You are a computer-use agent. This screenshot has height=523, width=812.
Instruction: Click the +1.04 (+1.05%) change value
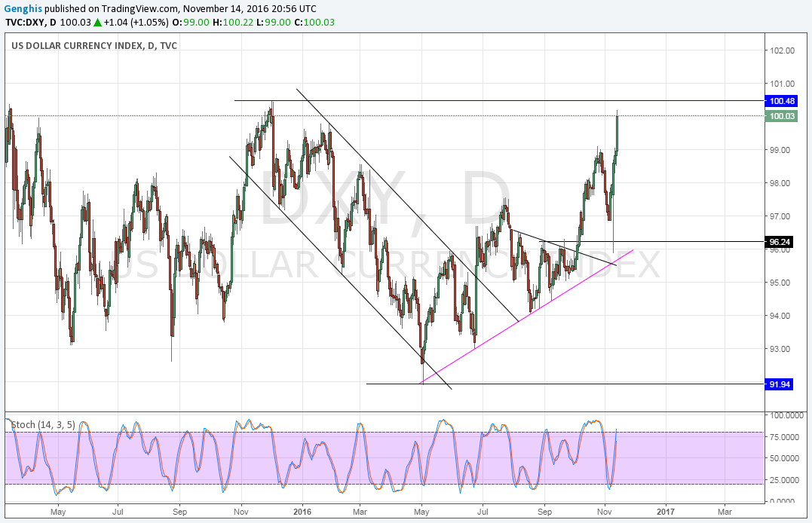pos(136,23)
